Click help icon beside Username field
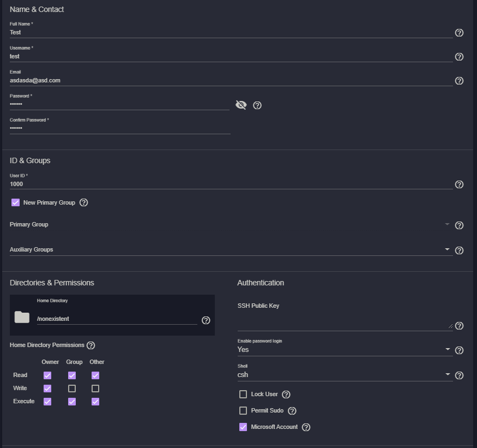Viewport: 477px width, 448px height. [459, 57]
